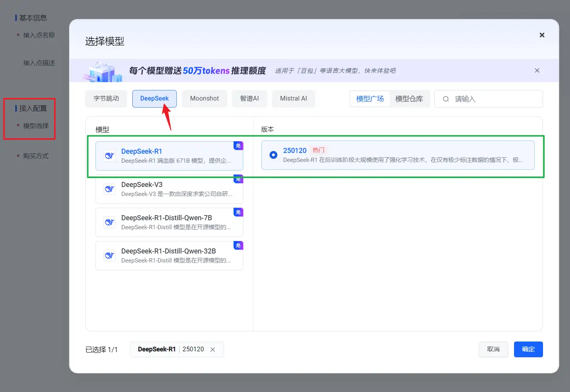This screenshot has width=570, height=392.
Task: Switch to 模型广场 view
Action: click(370, 99)
